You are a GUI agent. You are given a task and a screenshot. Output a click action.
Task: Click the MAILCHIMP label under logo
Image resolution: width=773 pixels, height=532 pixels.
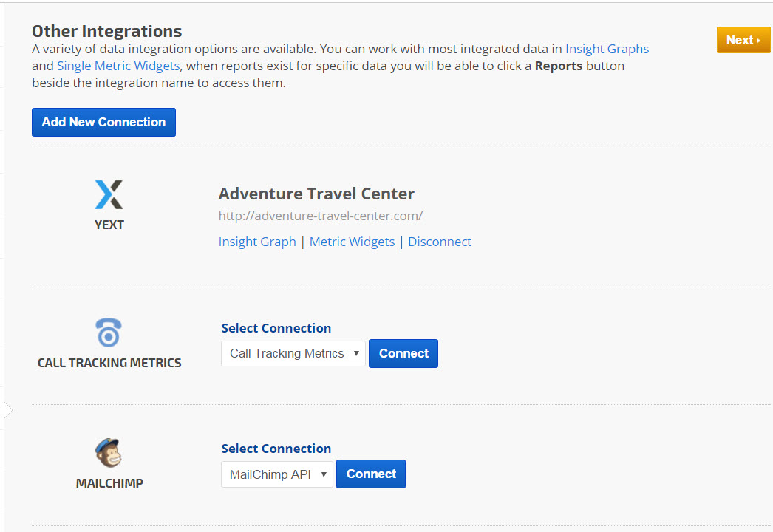pos(109,483)
